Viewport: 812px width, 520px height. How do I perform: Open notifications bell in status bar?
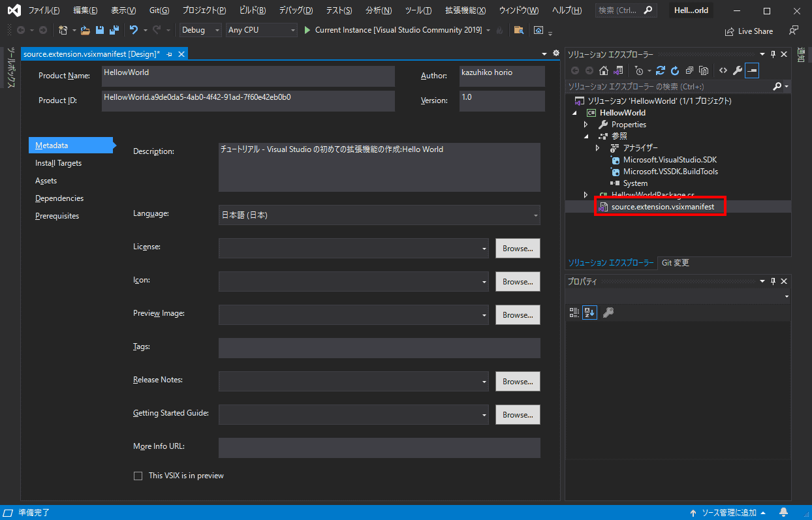(x=784, y=512)
